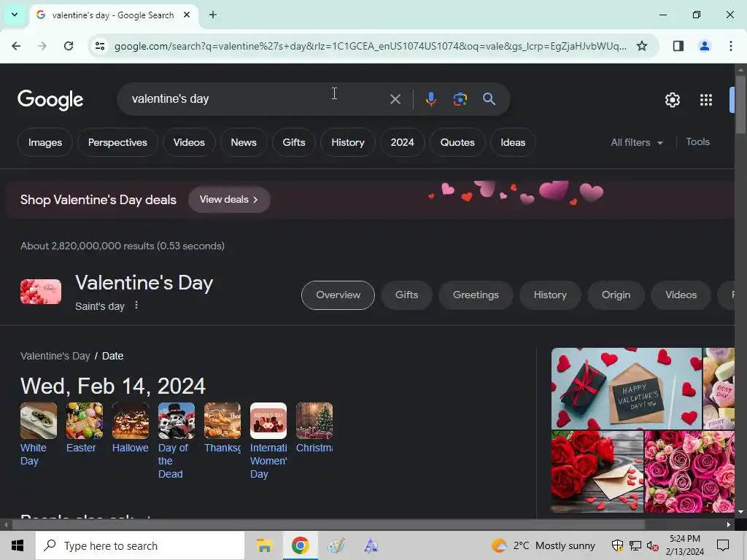Image resolution: width=747 pixels, height=560 pixels.
Task: Select the Gifts filter chip at top
Action: (294, 142)
